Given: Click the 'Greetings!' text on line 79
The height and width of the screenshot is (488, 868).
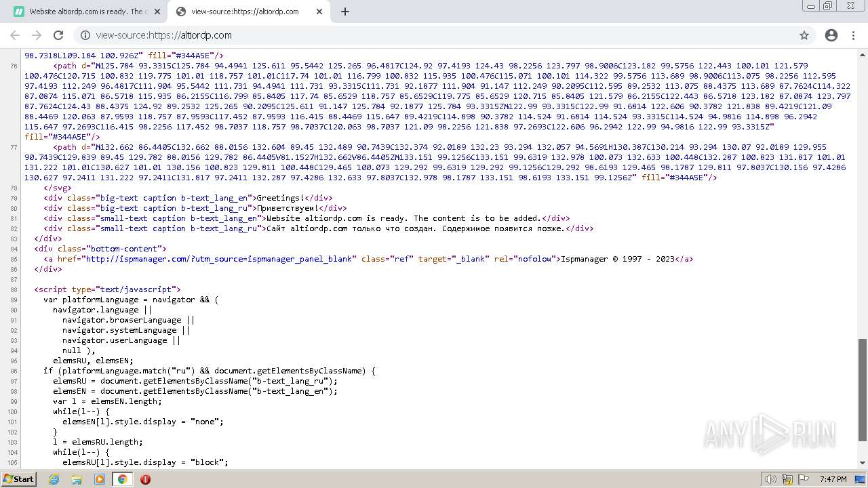Looking at the screenshot, I should 280,198.
